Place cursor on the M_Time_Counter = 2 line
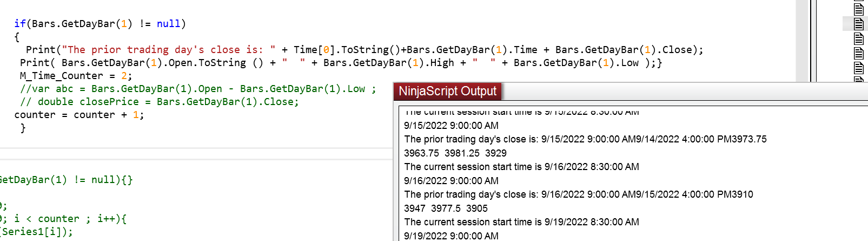Image resolution: width=868 pixels, height=241 pixels. click(x=76, y=76)
